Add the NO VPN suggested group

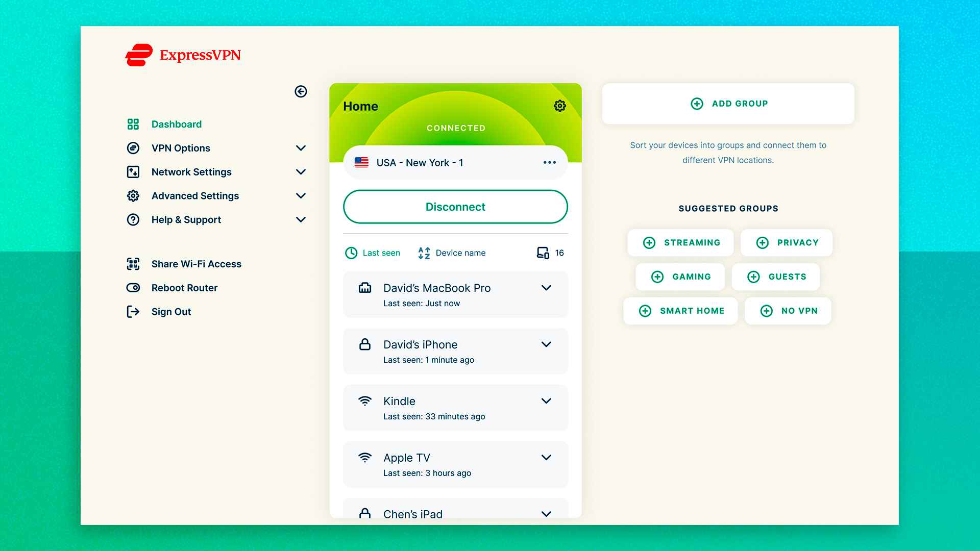pos(788,311)
